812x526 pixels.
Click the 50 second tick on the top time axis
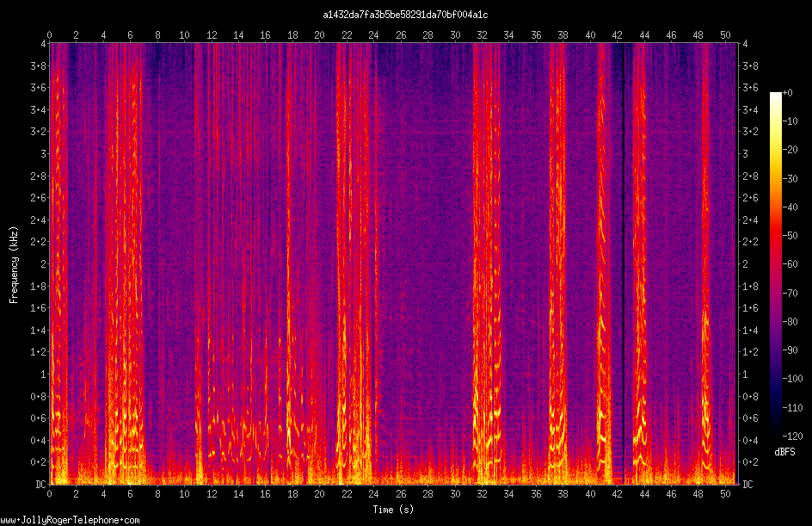[725, 35]
